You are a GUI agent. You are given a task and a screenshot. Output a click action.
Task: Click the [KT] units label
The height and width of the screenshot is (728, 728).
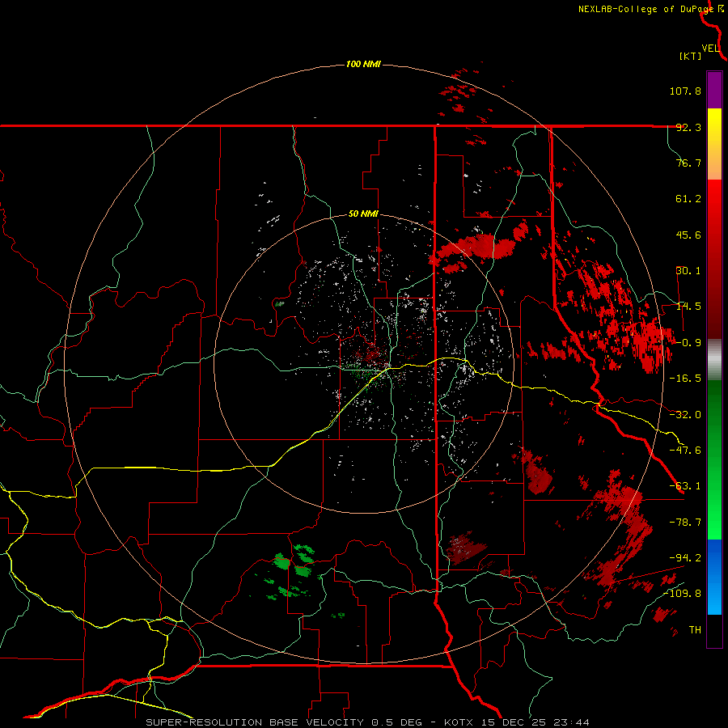(x=690, y=56)
